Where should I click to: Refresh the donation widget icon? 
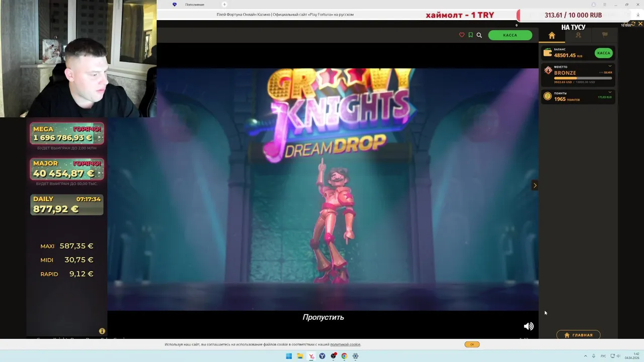pyautogui.click(x=633, y=23)
